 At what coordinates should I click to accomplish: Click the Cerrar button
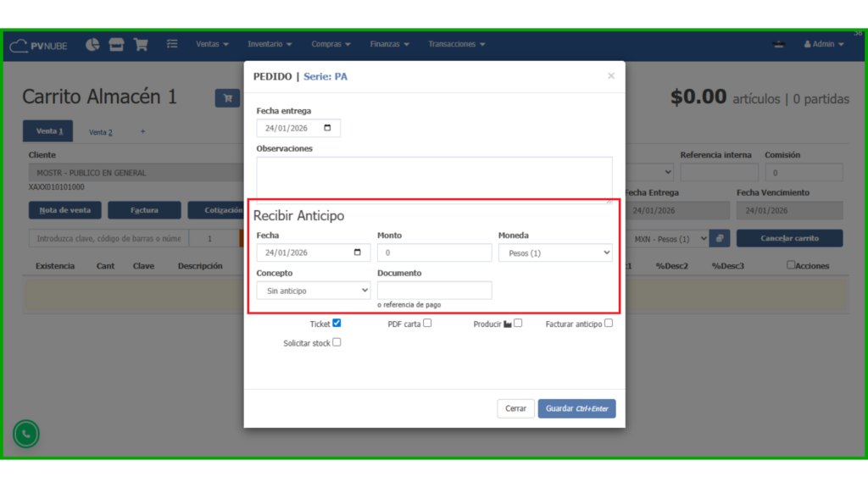515,408
